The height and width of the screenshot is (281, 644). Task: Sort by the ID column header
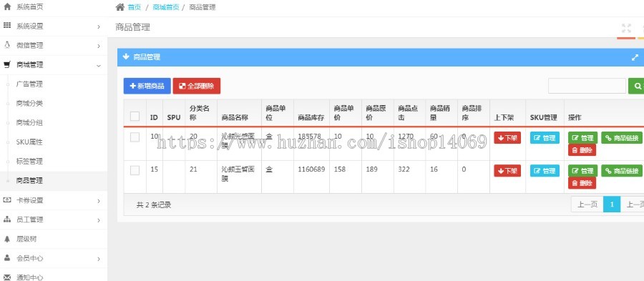(x=154, y=118)
